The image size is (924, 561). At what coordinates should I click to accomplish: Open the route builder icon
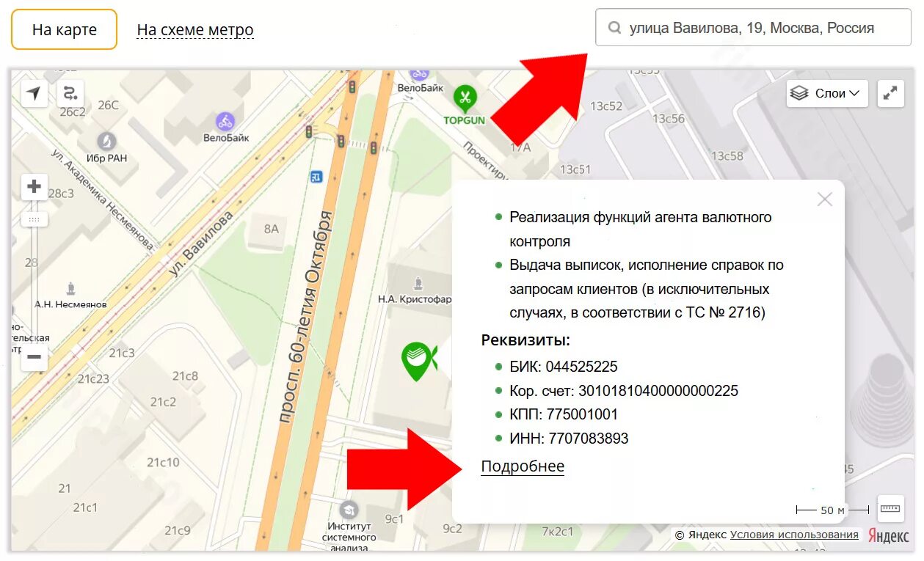(x=70, y=93)
